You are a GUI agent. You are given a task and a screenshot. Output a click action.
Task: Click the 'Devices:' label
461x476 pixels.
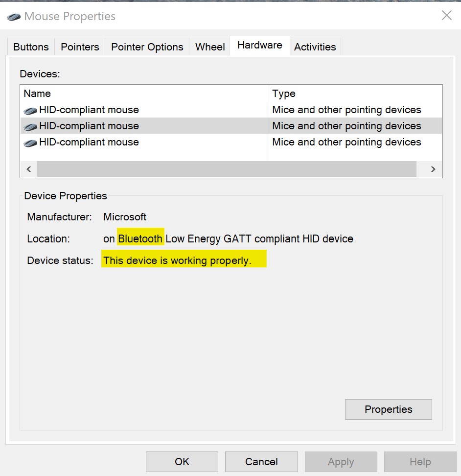click(40, 74)
